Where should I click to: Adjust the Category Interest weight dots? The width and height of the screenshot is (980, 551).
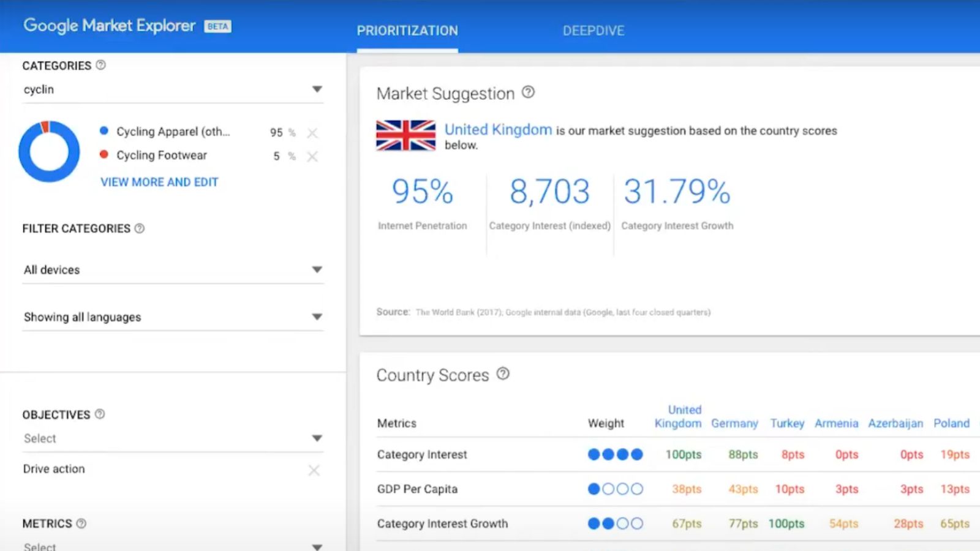coord(615,454)
